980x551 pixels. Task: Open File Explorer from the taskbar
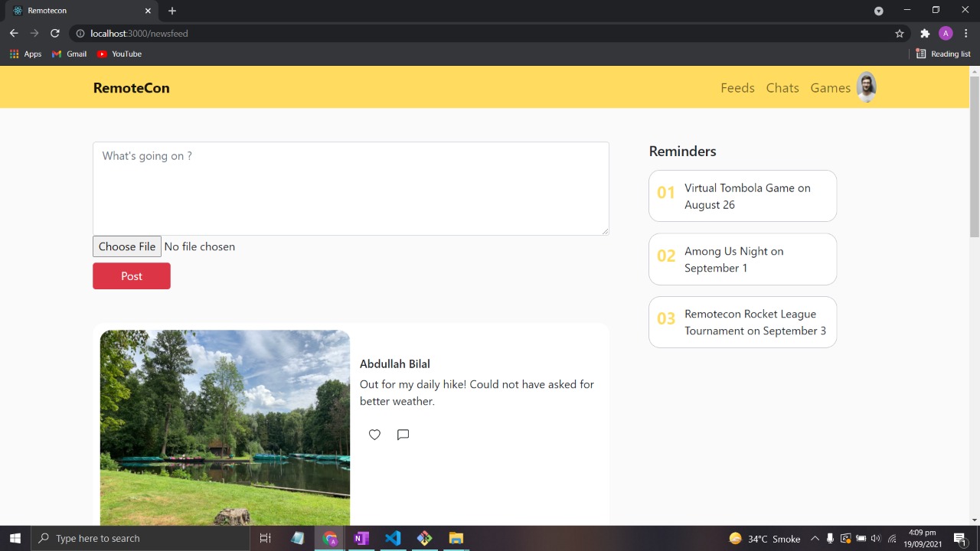pyautogui.click(x=456, y=538)
